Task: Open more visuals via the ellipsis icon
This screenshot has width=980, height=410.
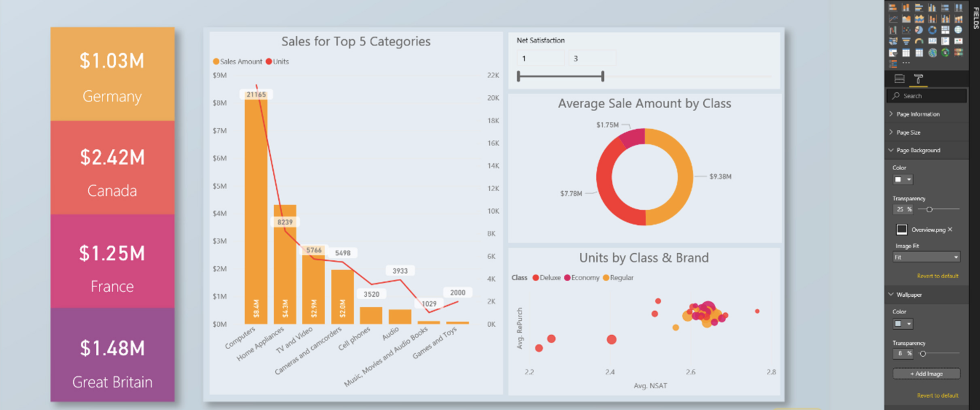Action: (x=906, y=63)
